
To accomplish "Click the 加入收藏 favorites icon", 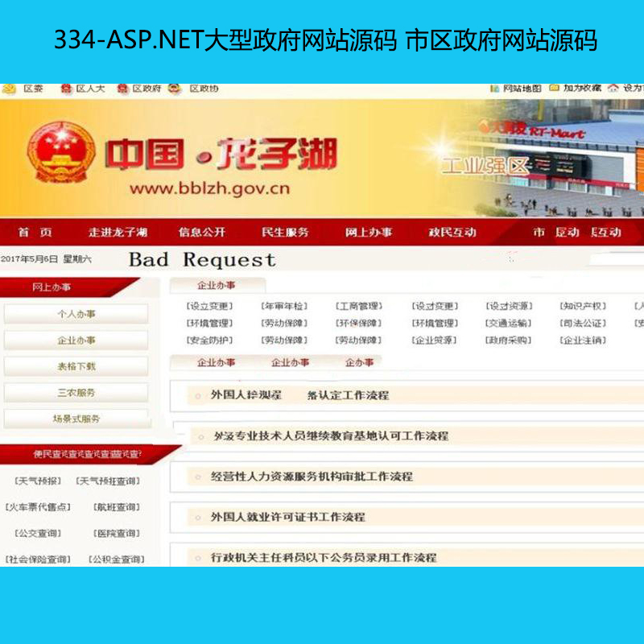I will point(555,89).
